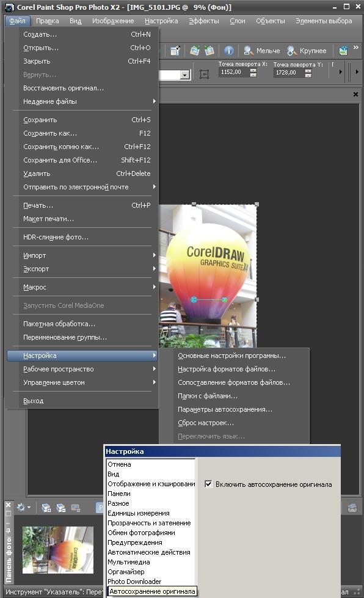Image resolution: width=364 pixels, height=598 pixels.
Task: Open the Объекты menu
Action: pos(270,21)
